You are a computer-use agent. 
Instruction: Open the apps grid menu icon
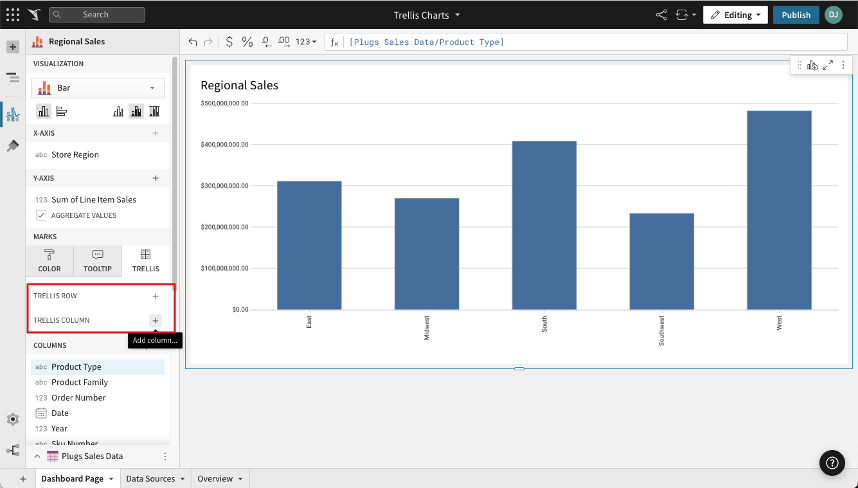click(x=12, y=15)
